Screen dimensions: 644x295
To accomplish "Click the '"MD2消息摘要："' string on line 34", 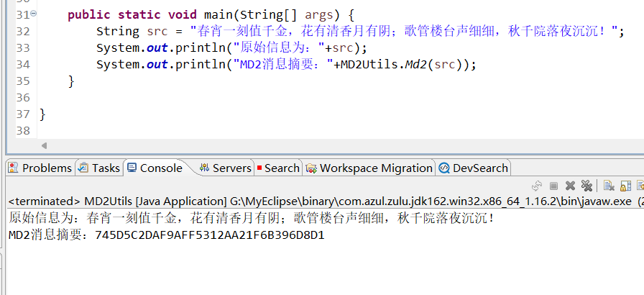I will click(x=283, y=65).
